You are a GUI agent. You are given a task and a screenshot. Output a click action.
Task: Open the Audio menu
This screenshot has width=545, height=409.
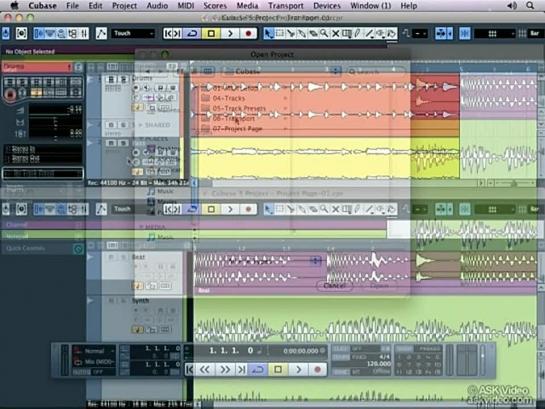point(157,6)
